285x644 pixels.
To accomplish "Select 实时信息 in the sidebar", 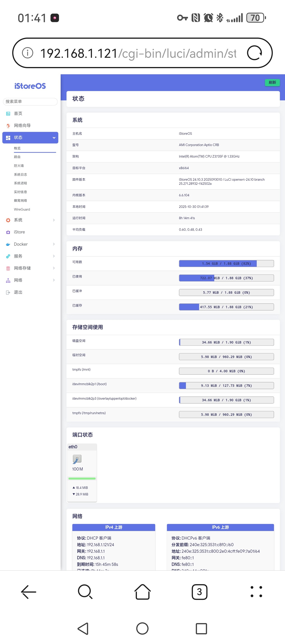I will coord(21,192).
